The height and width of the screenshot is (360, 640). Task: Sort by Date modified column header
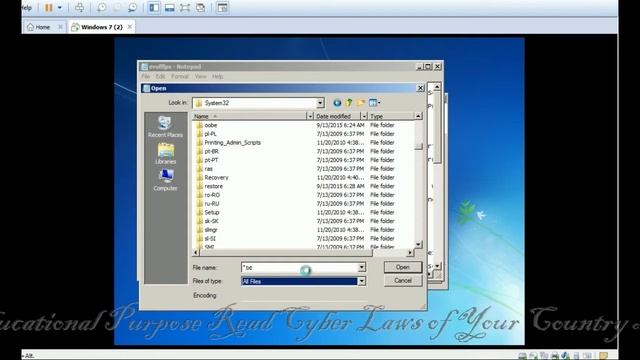[338, 116]
